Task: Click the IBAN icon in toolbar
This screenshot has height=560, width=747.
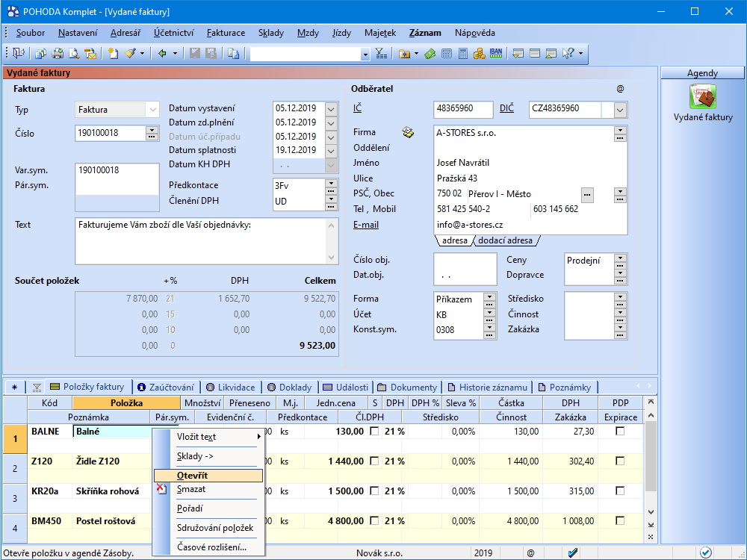Action: [496, 53]
